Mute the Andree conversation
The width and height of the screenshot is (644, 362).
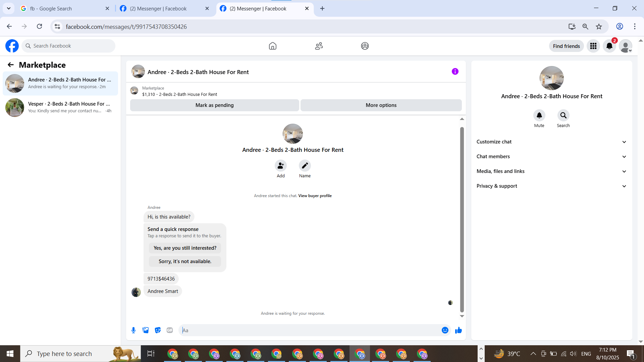click(x=539, y=115)
